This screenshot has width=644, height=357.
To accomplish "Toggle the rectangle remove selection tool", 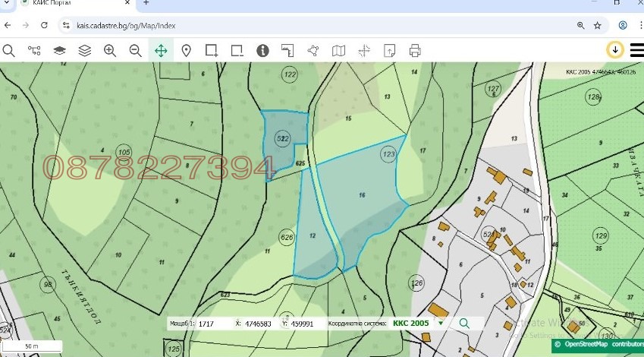I will point(237,51).
